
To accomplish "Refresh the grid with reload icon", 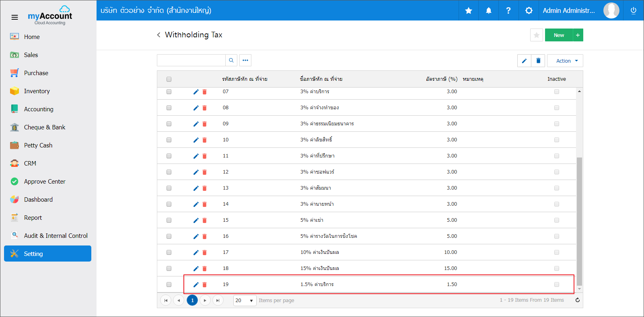I will (578, 300).
